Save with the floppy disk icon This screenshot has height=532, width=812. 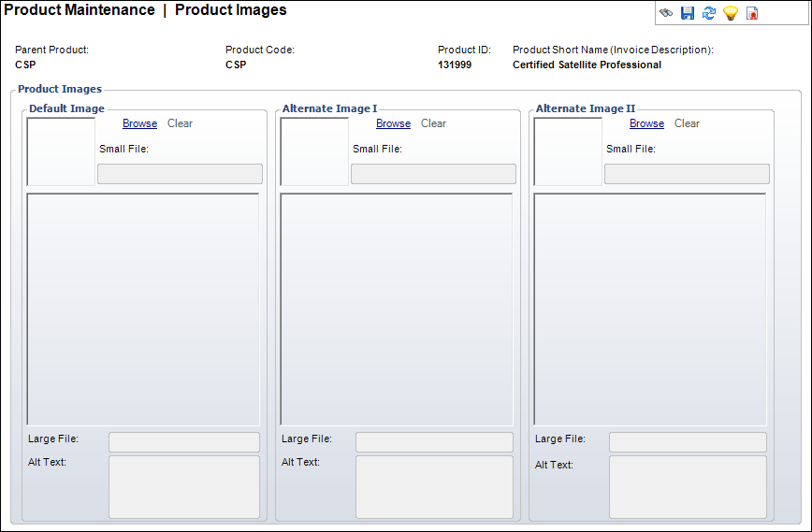[688, 13]
